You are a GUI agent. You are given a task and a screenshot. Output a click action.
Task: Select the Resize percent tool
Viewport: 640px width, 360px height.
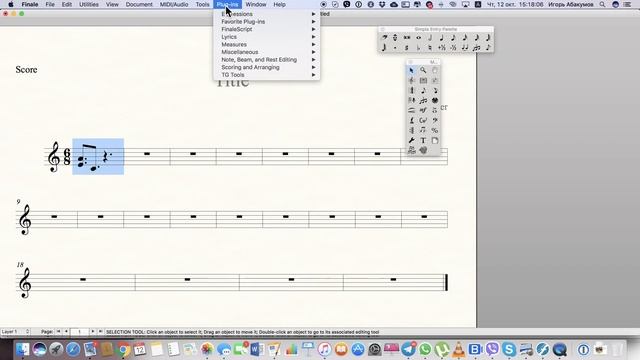click(435, 131)
